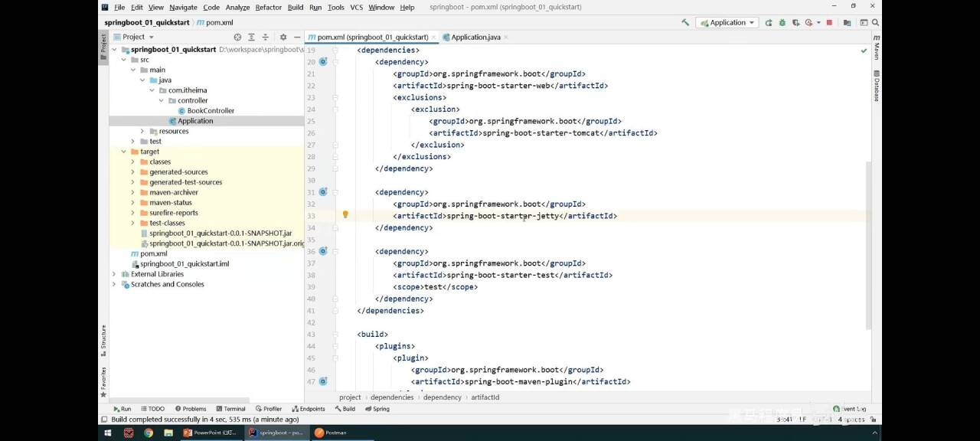Open the File menu
This screenshot has height=441, width=980.
coord(119,7)
